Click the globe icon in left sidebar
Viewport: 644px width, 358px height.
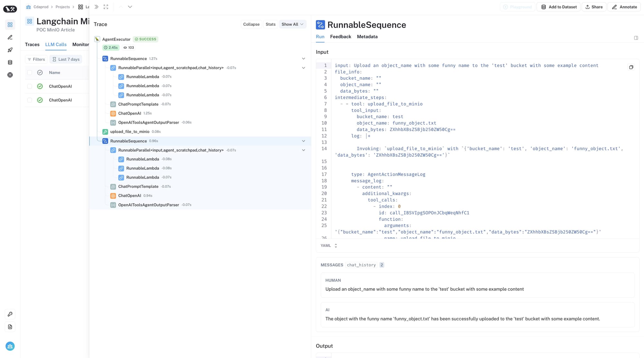(10, 75)
